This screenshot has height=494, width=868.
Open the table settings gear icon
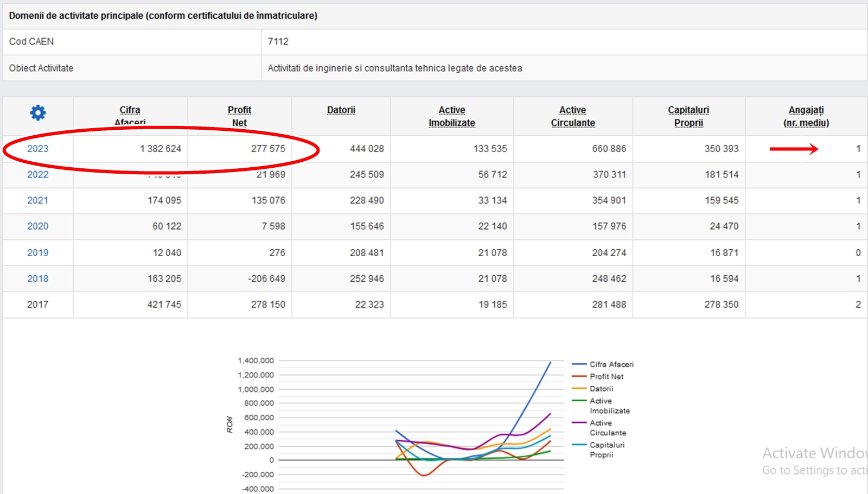(38, 113)
